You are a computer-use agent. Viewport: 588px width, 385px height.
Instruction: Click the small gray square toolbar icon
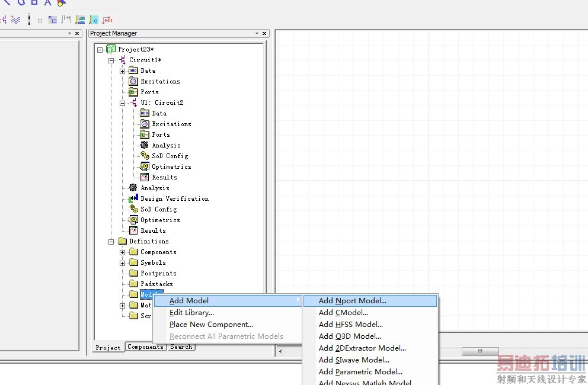[x=40, y=21]
